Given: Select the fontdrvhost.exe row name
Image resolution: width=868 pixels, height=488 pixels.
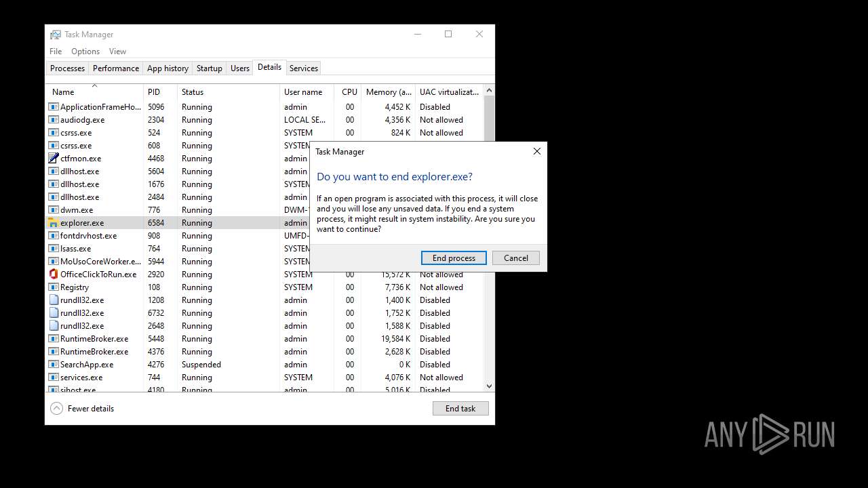Looking at the screenshot, I should coord(88,235).
